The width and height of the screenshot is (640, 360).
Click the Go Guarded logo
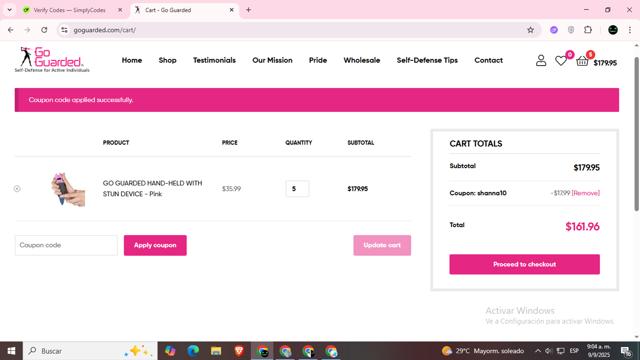[x=52, y=60]
